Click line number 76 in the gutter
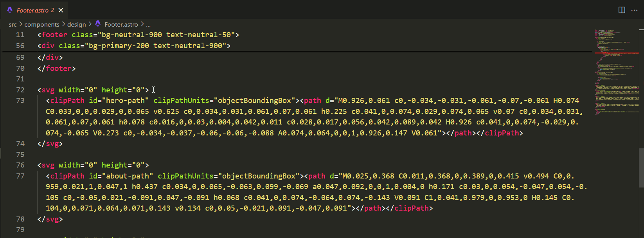Image resolution: width=644 pixels, height=238 pixels. (x=20, y=165)
